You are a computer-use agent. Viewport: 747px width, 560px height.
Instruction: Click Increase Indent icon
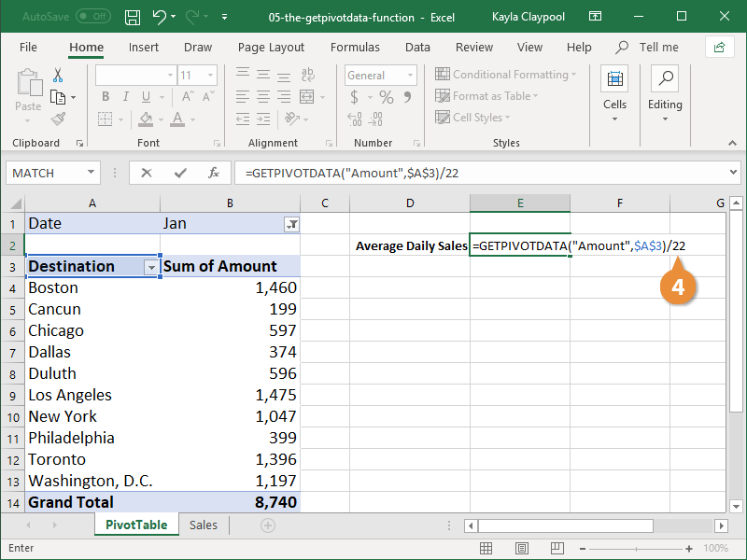tap(263, 119)
